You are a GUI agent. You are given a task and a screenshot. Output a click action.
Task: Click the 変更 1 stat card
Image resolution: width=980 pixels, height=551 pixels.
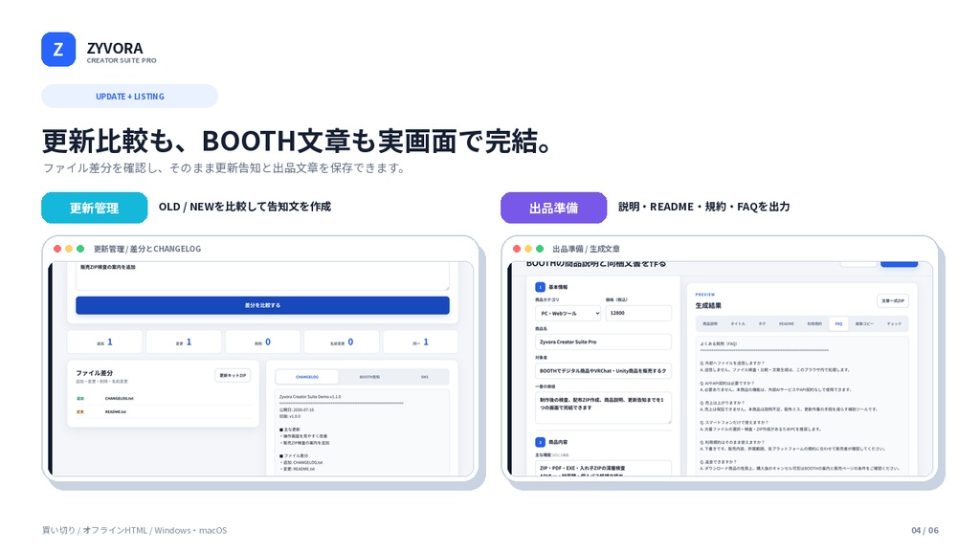[184, 342]
